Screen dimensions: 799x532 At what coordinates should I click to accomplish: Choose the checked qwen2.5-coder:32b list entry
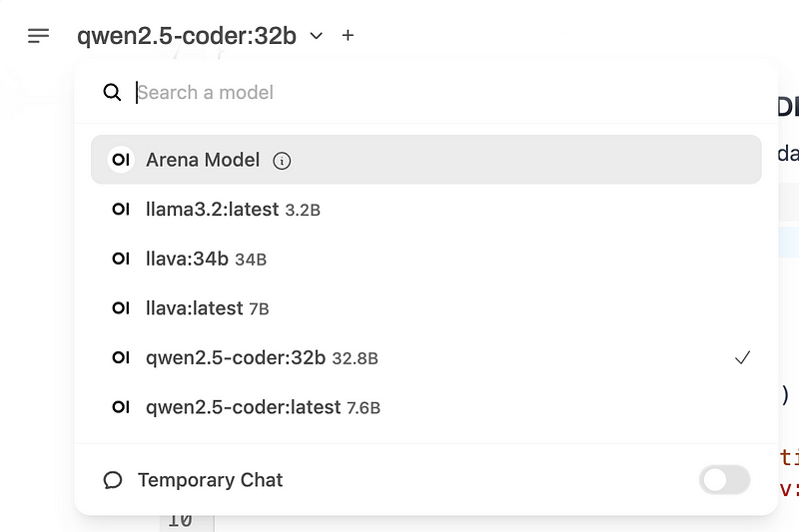[x=261, y=357]
